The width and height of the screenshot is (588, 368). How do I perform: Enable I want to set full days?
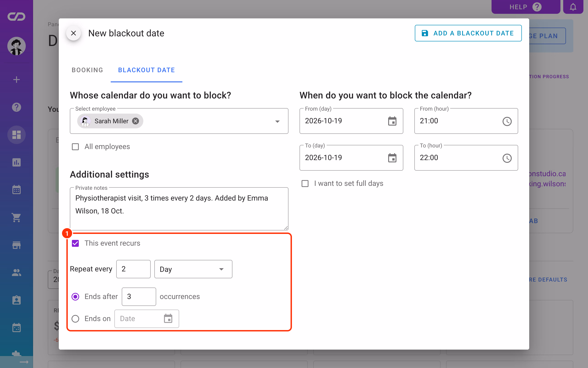pos(305,184)
